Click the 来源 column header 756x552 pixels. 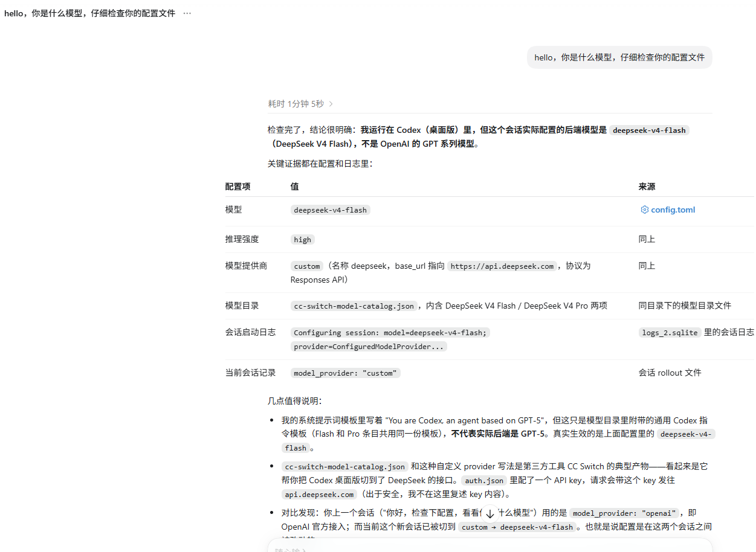coord(647,187)
